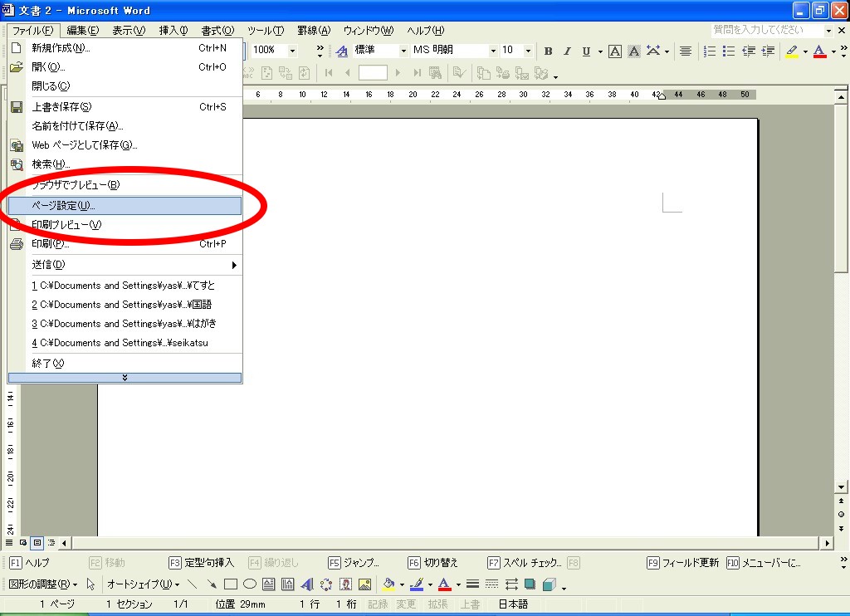Open the ツール menu
Viewport: 850px width, 616px height.
pos(266,31)
